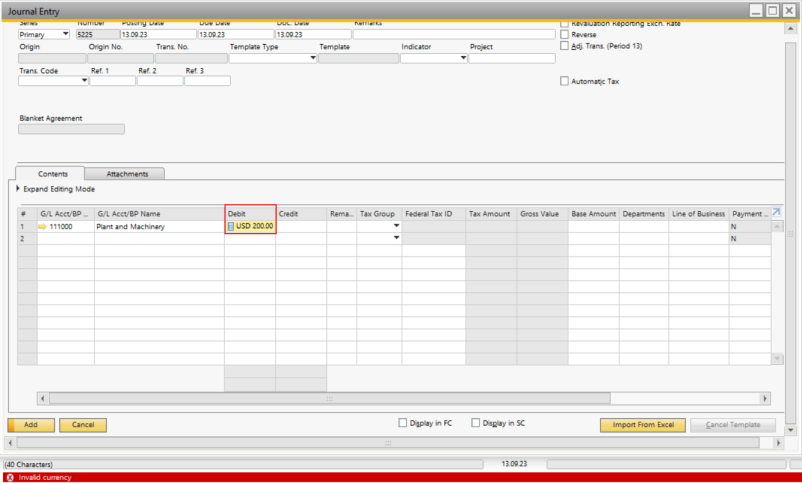The image size is (802, 483).
Task: Click the Import From Excel button
Action: point(642,425)
